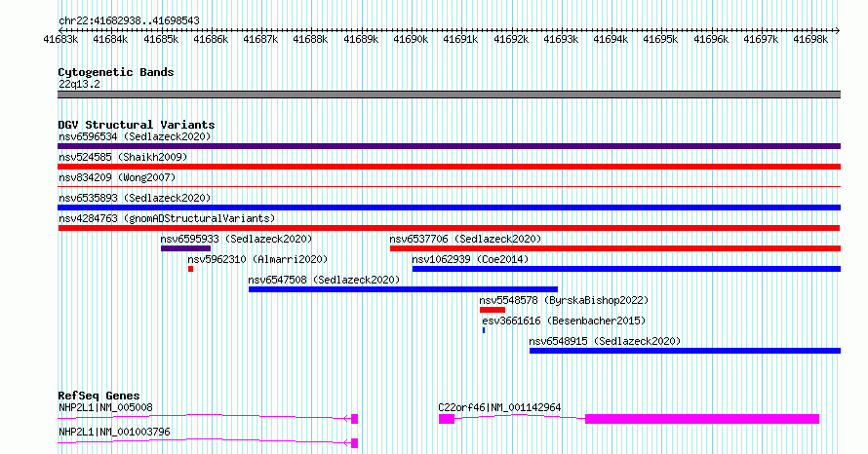Select the nsv524585 (Shaikh2009) red variant bar
Image resolution: width=868 pixels, height=454 pixels.
[449, 167]
